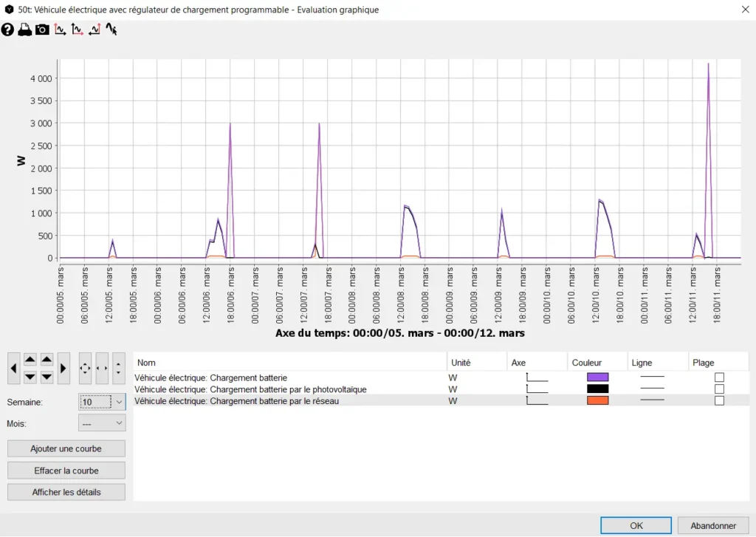Shift the time axis right with the arrow
The image size is (756, 537).
pos(63,368)
